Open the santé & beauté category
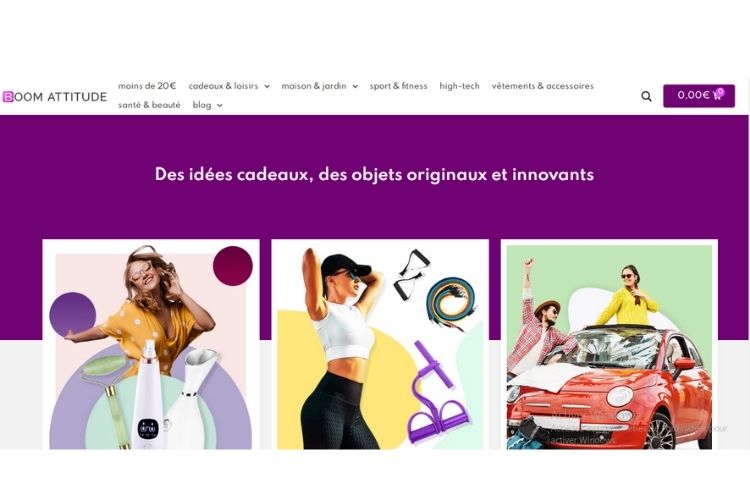 click(149, 105)
